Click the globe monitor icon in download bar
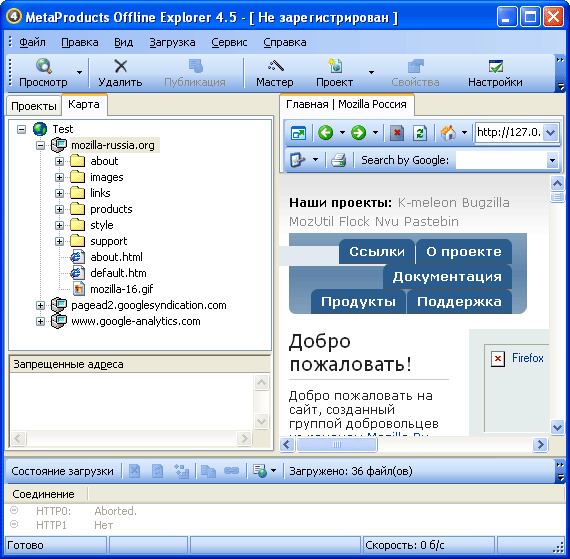Screen dimensions: 570x559 [x=260, y=471]
